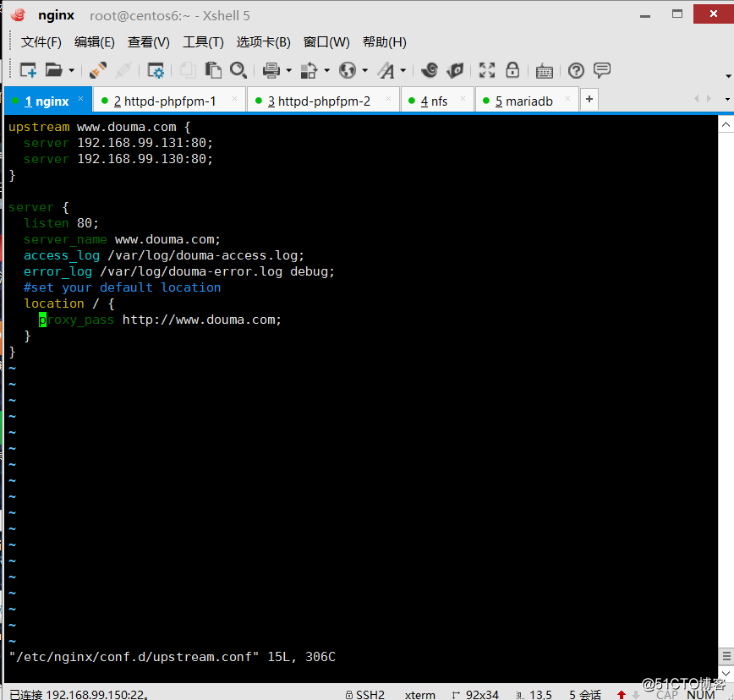Viewport: 734px width, 700px height.
Task: Click the tab scroll left arrow
Action: click(697, 99)
